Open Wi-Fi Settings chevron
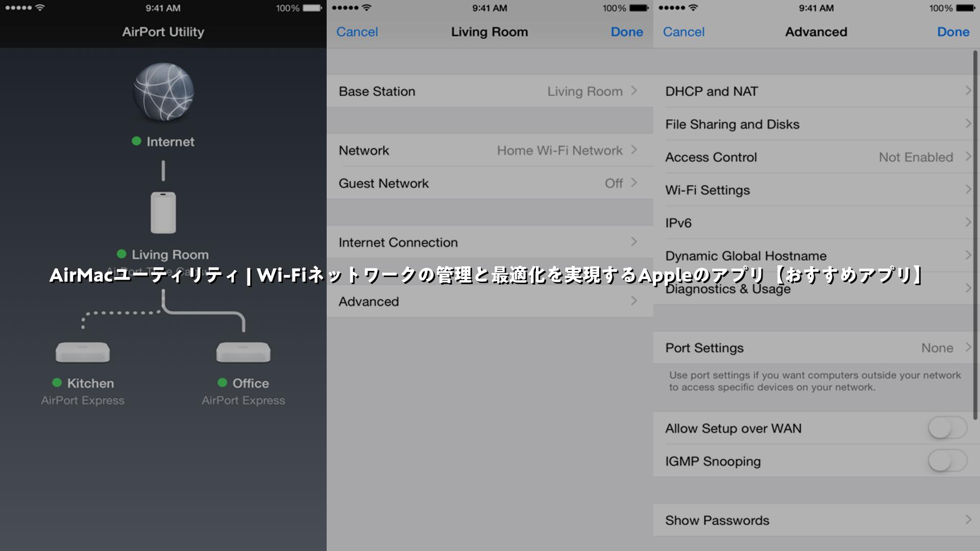This screenshot has height=551, width=980. click(x=968, y=189)
